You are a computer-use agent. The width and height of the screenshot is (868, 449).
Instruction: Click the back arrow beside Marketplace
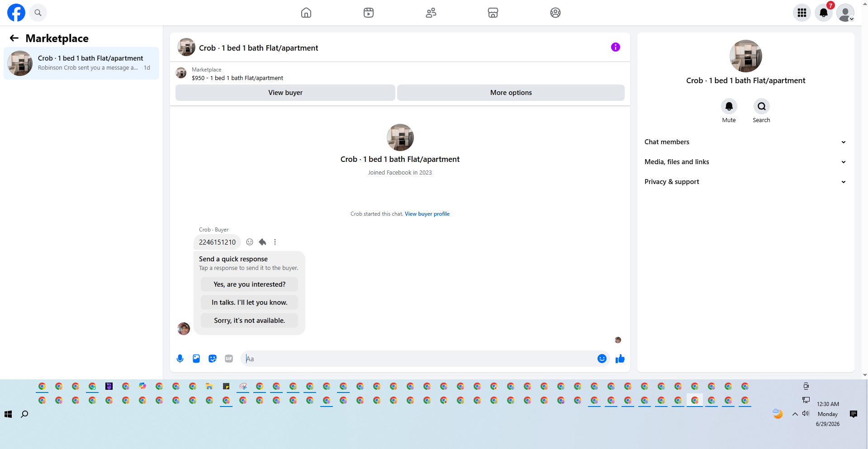pos(14,38)
